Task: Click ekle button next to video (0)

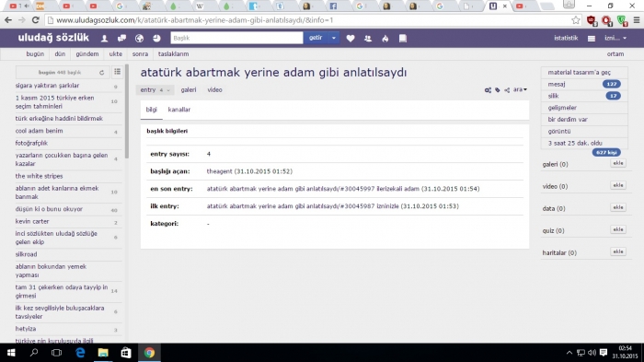Action: pyautogui.click(x=618, y=185)
